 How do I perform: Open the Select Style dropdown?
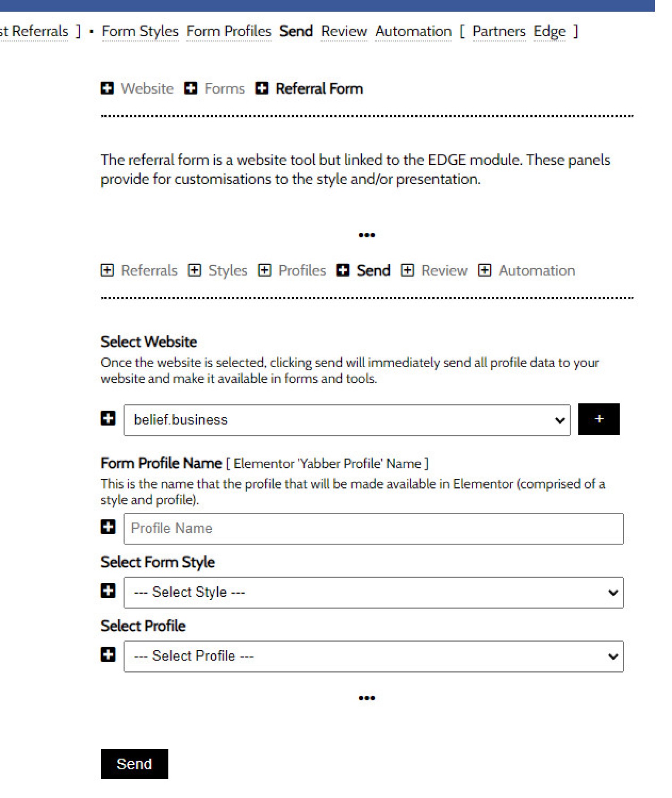(x=374, y=592)
